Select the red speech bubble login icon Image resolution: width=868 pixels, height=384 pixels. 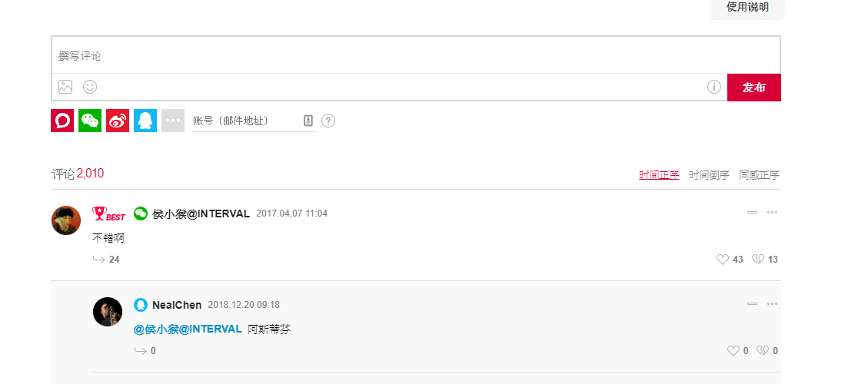coord(62,121)
